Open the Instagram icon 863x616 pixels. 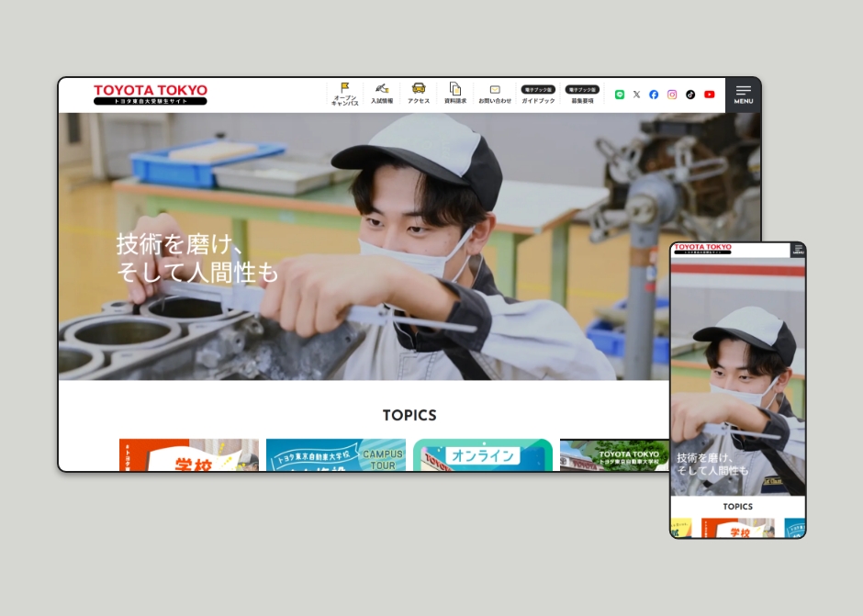[672, 94]
